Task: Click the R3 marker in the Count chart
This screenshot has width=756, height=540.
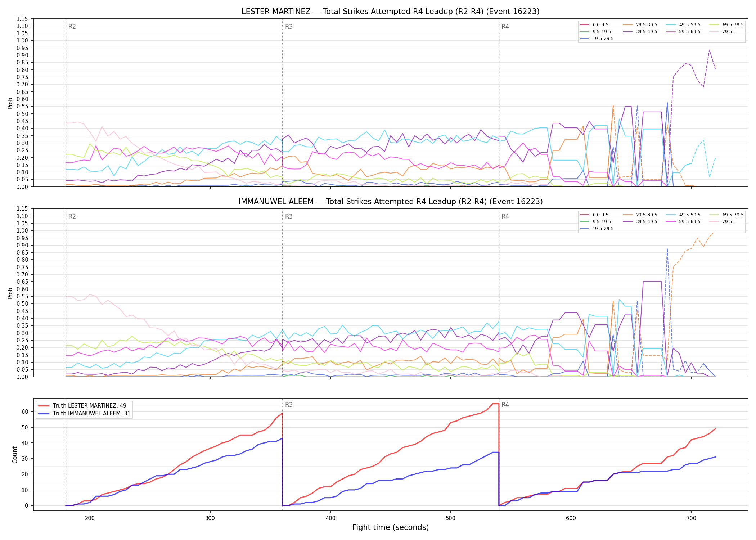Action: 289,405
